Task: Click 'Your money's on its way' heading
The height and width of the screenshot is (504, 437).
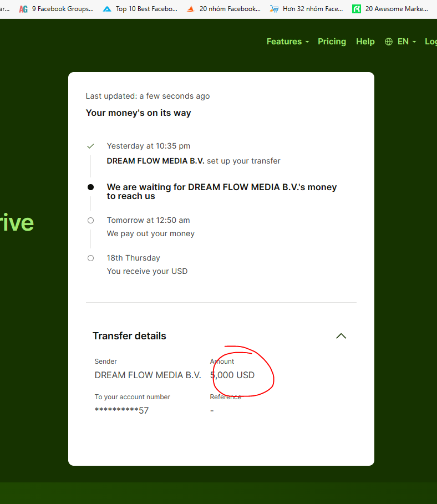Action: point(138,113)
